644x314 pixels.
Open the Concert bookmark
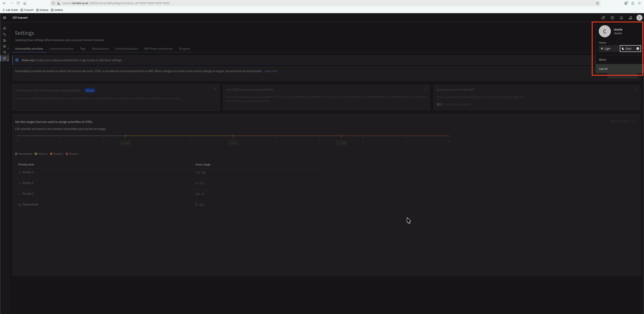(x=27, y=10)
